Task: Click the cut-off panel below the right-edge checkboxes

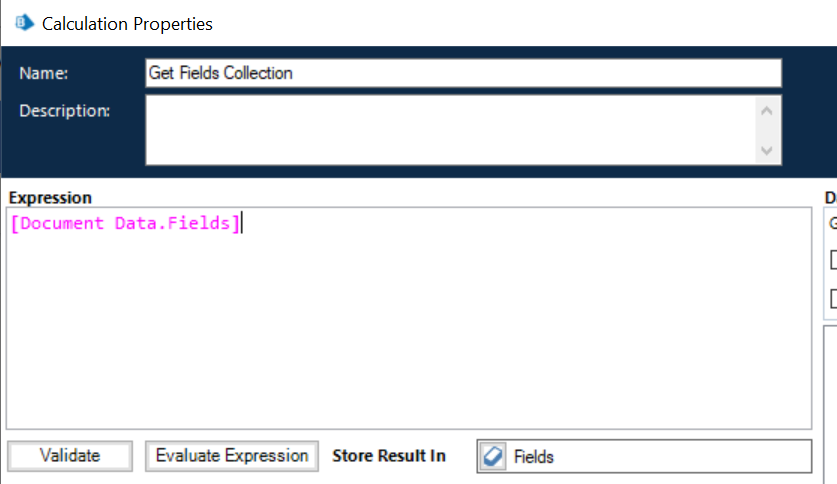Action: coord(831,400)
